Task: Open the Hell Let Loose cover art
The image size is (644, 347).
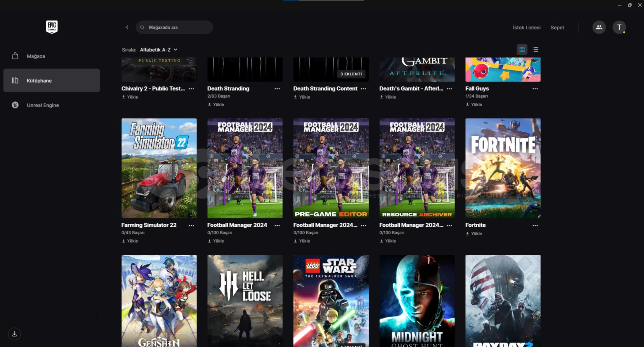Action: coord(245,301)
